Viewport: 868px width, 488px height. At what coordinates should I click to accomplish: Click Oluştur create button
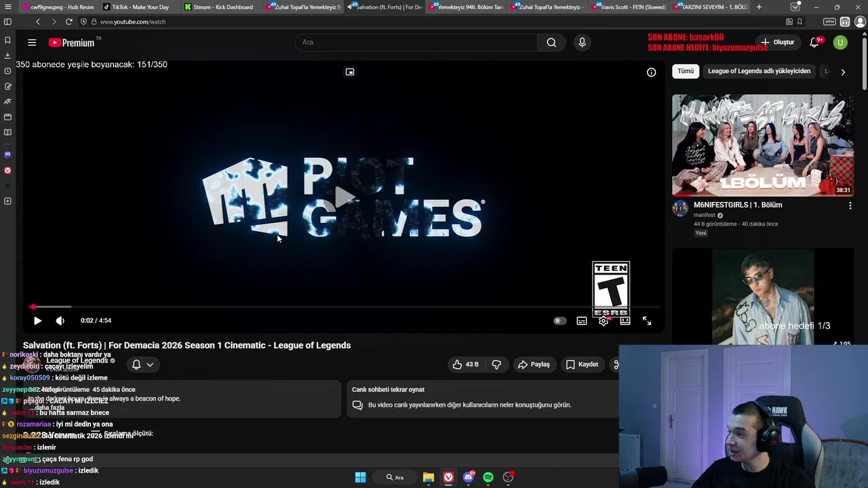point(777,42)
